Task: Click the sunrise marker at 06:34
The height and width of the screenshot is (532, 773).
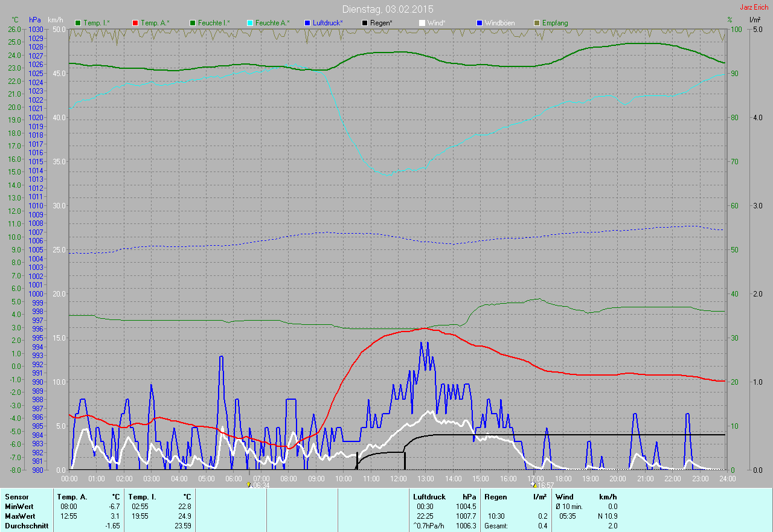Action: click(x=249, y=484)
